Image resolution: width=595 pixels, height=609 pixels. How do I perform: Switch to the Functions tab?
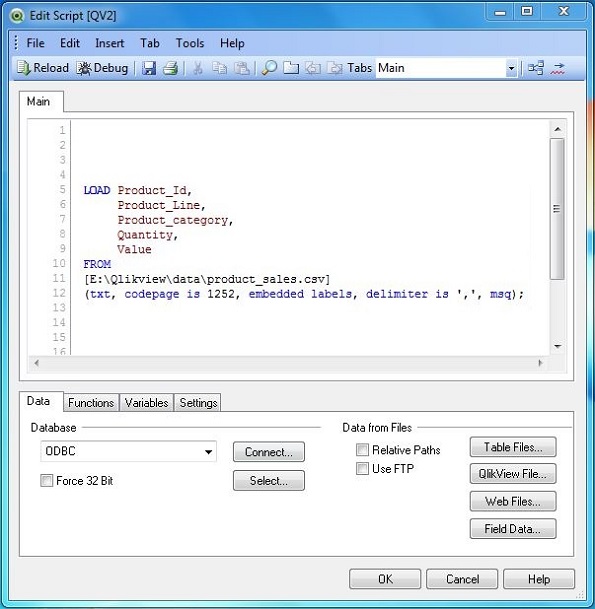[91, 403]
